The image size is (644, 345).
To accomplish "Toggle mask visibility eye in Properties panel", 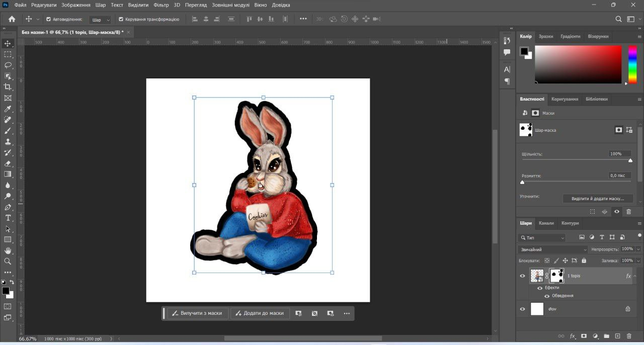I will click(617, 212).
